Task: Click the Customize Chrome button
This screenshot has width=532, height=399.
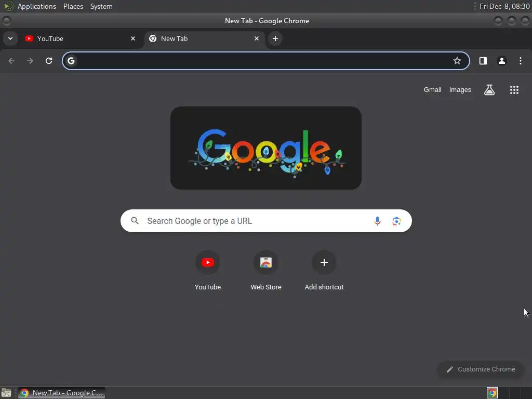Action: coord(481,369)
